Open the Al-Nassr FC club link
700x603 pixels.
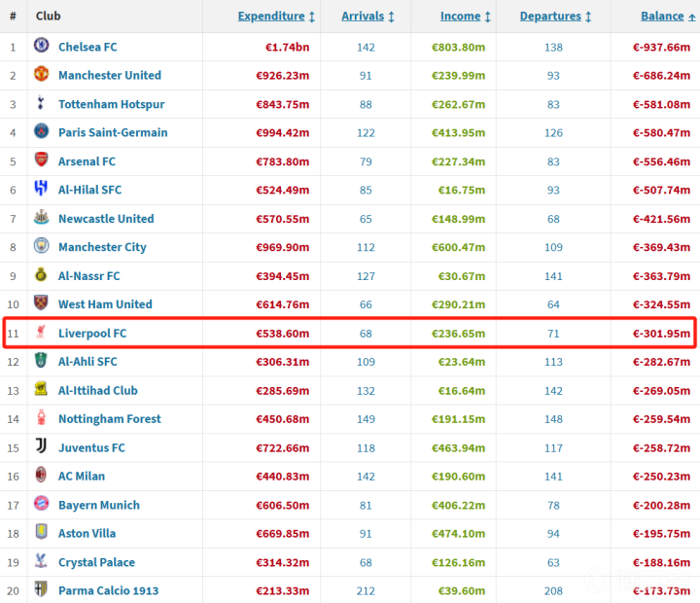click(x=88, y=276)
